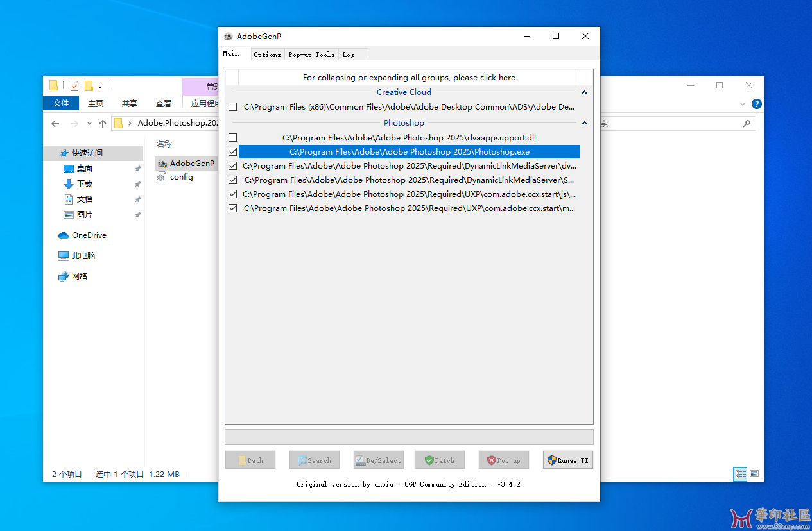Unpin 图片 via its pin icon
Viewport: 812px width, 531px height.
point(137,215)
